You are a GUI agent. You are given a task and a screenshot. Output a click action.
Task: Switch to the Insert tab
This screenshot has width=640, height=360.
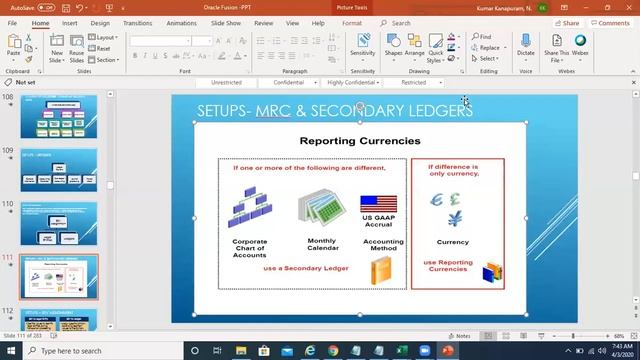70,23
